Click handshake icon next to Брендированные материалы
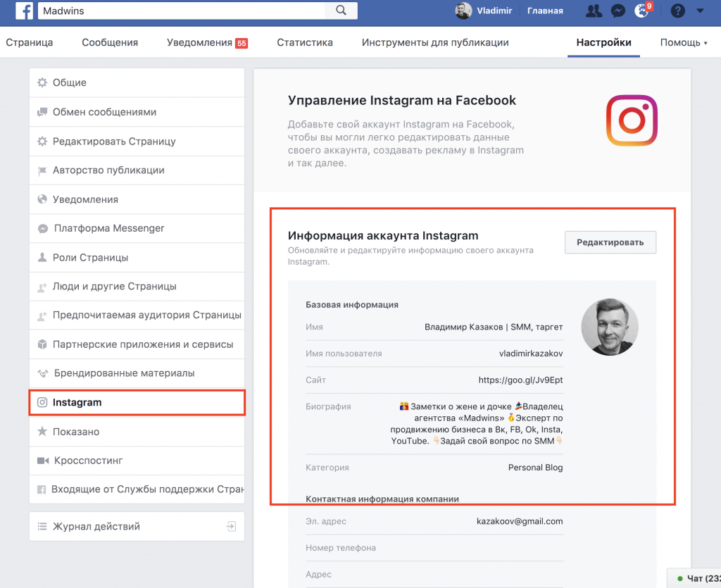Image resolution: width=721 pixels, height=588 pixels. (x=43, y=373)
